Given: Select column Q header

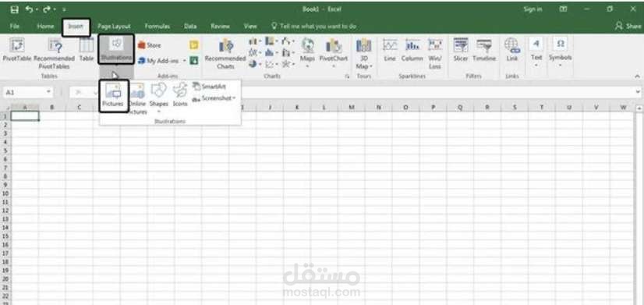Looking at the screenshot, I should [461, 108].
